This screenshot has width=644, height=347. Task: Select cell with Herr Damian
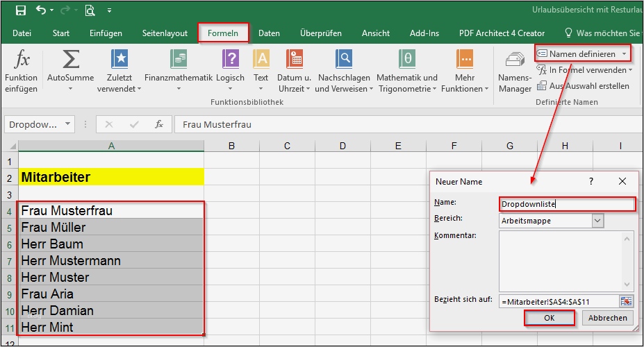[x=111, y=310]
